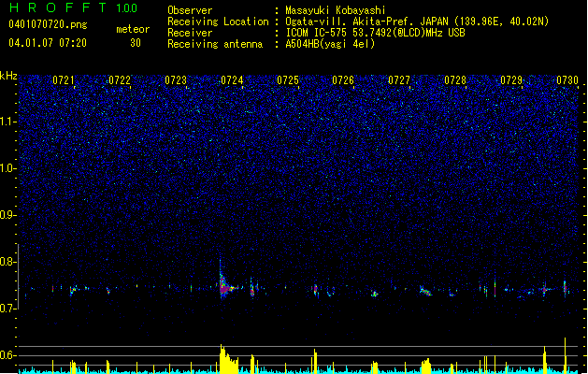Click the 'Receiving antenna' field label
This screenshot has height=374, width=588.
pos(215,44)
